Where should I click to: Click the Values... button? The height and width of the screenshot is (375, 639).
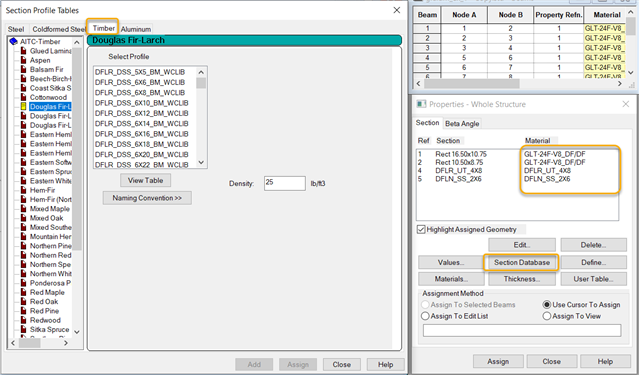pyautogui.click(x=451, y=262)
